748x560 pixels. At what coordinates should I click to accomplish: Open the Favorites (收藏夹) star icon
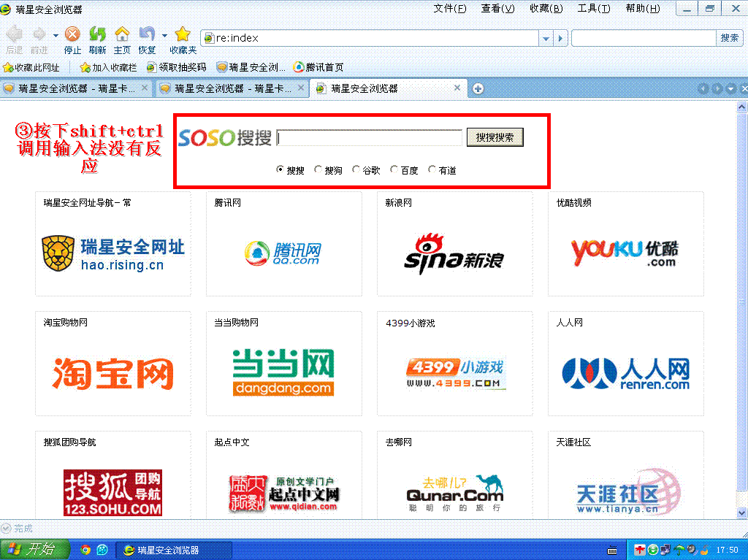pos(183,34)
